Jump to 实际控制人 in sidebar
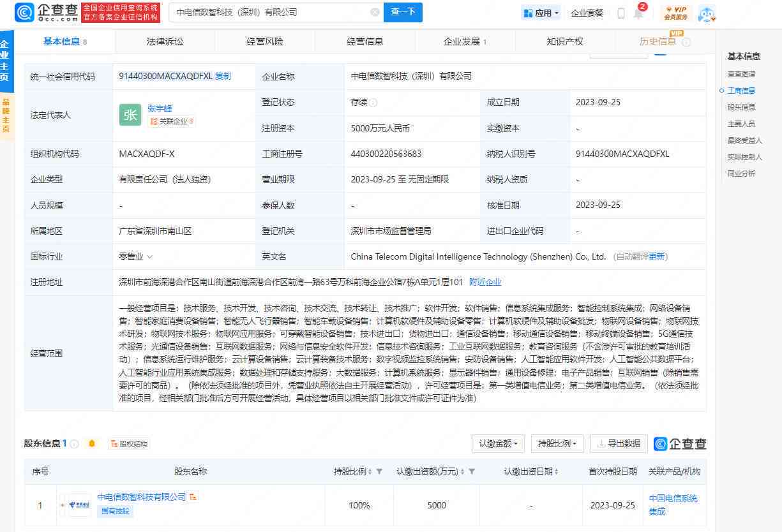This screenshot has width=782, height=532. (x=745, y=157)
